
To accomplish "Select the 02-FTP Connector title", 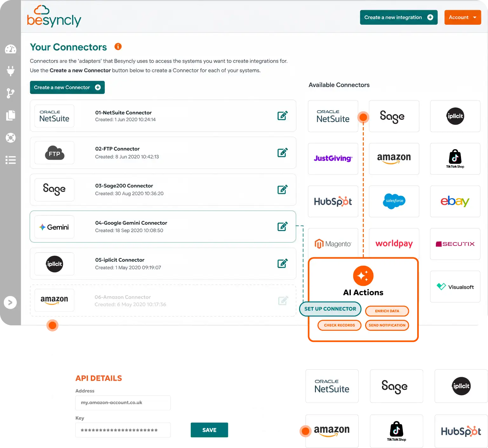I will pyautogui.click(x=117, y=149).
